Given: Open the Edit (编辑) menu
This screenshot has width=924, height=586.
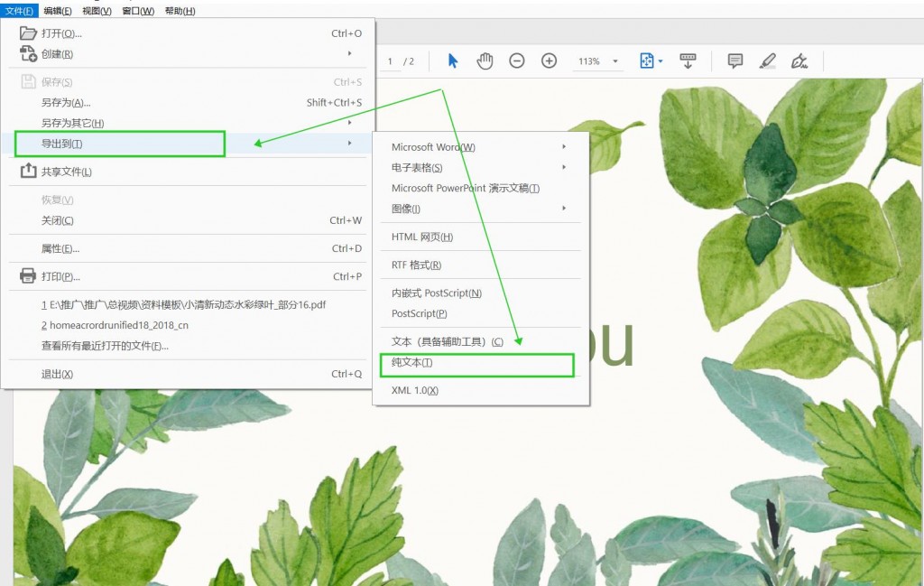Looking at the screenshot, I should click(57, 11).
